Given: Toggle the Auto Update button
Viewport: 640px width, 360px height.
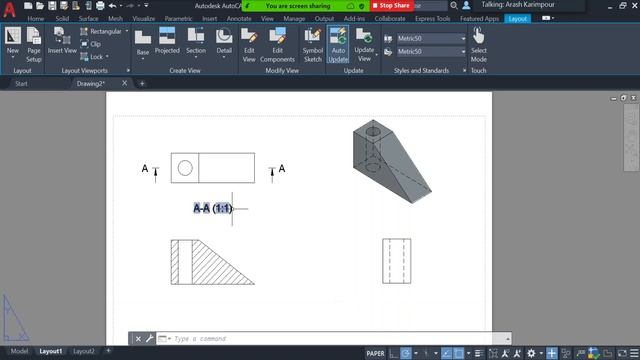Looking at the screenshot, I should (x=338, y=45).
